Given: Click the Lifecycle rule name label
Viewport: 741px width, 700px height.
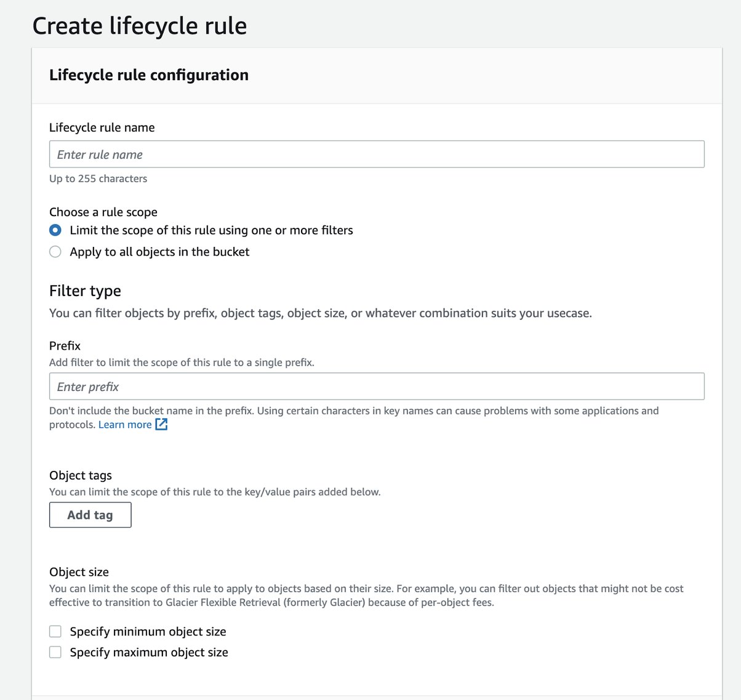Looking at the screenshot, I should [102, 127].
